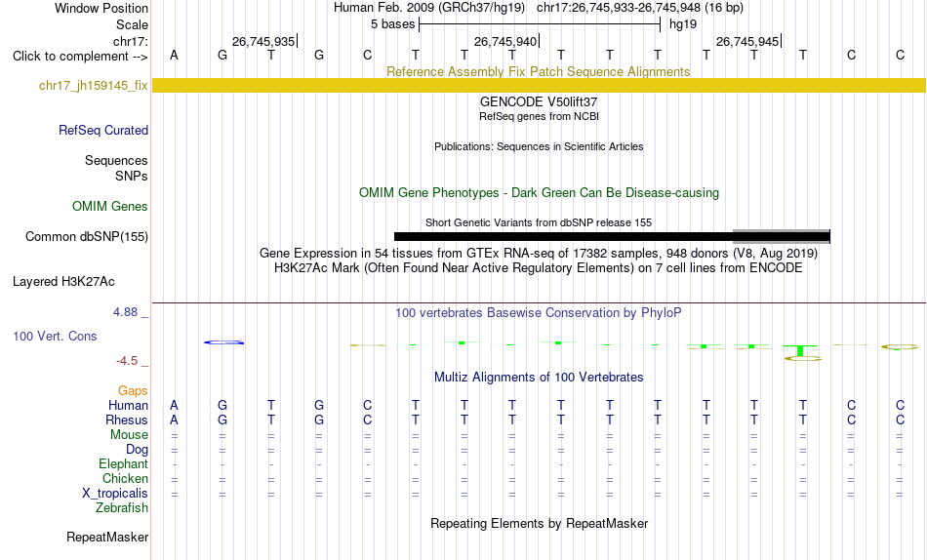
Task: Click the 'SNPs' side label
Action: (x=132, y=177)
